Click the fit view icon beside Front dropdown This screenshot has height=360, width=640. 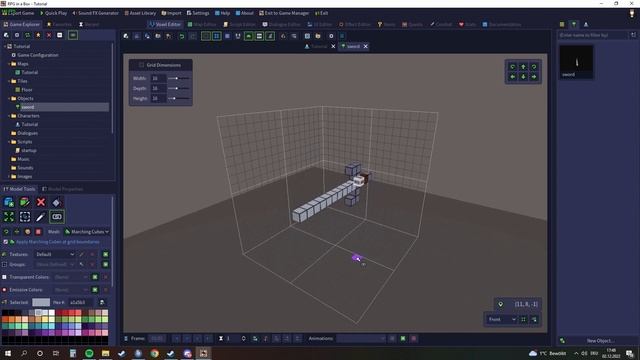(x=523, y=320)
